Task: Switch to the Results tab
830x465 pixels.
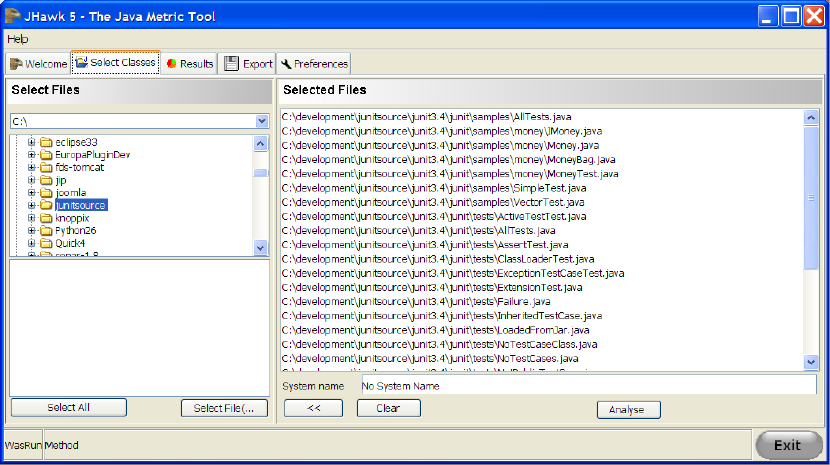Action: pos(190,64)
